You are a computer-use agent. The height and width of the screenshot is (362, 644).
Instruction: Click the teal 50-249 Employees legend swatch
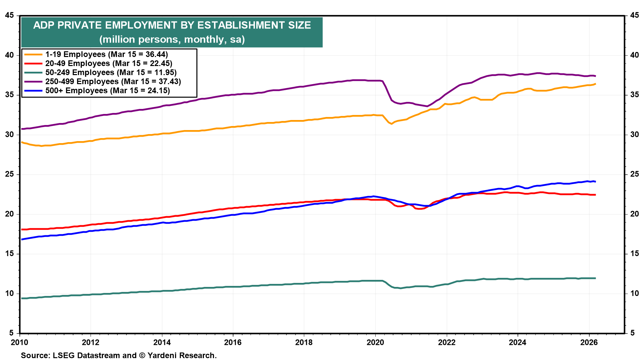[33, 73]
